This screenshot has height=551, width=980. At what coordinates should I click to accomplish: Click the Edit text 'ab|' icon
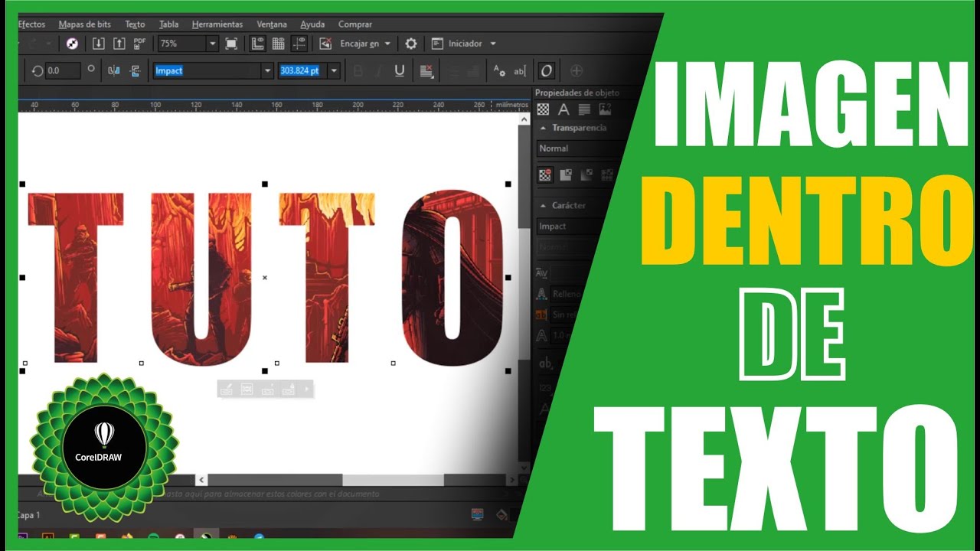(x=520, y=70)
